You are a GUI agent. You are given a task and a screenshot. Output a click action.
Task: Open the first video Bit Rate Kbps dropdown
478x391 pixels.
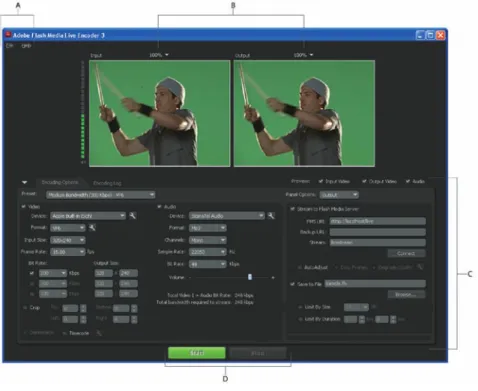pos(53,273)
